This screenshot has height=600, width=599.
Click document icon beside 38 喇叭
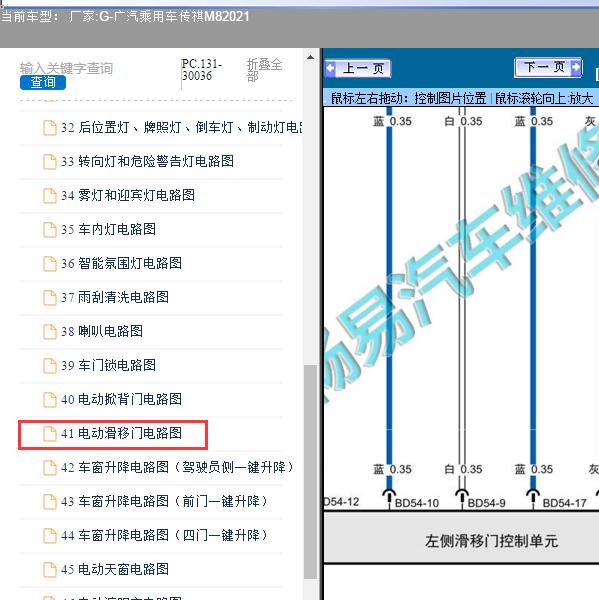click(50, 332)
